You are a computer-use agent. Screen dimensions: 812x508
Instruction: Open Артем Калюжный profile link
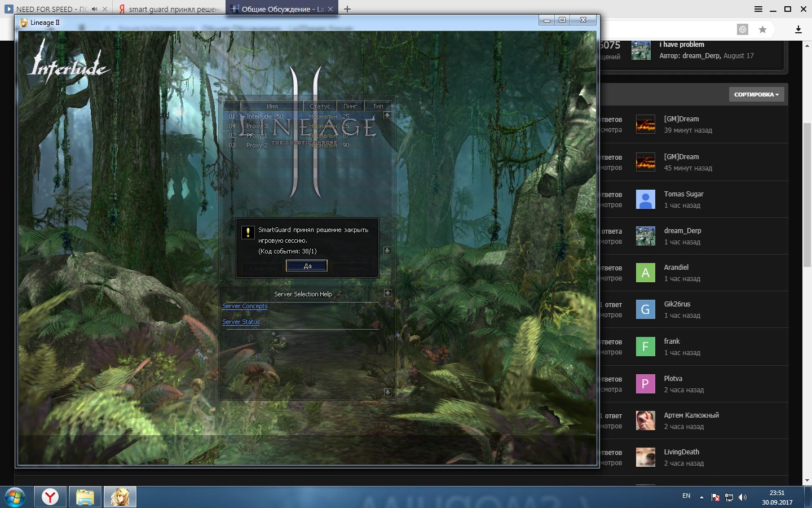(x=691, y=415)
